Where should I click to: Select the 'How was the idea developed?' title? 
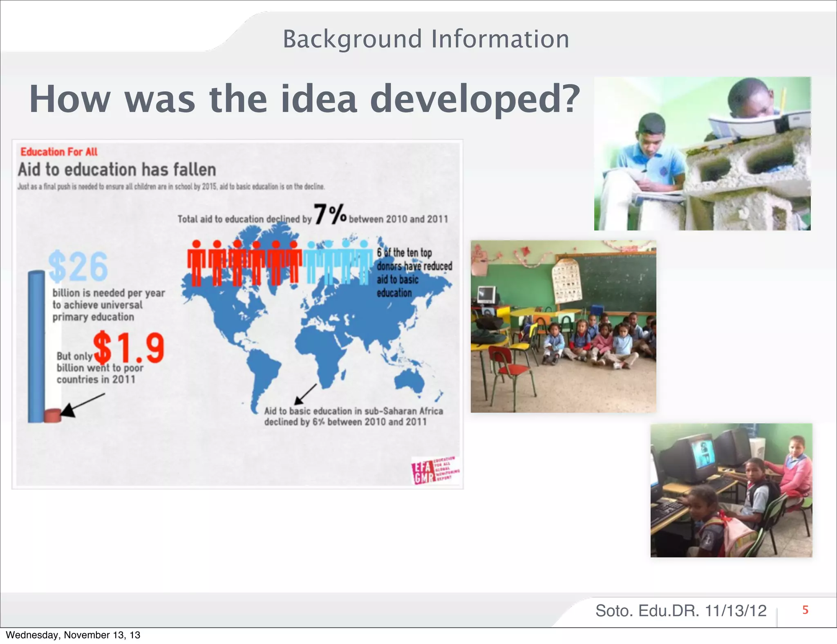(x=304, y=99)
